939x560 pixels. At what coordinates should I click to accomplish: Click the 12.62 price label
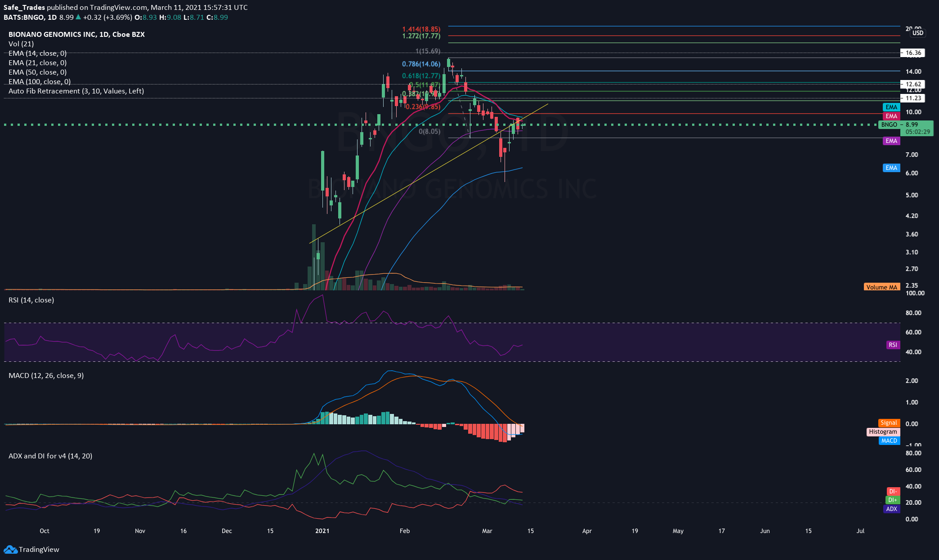point(913,84)
